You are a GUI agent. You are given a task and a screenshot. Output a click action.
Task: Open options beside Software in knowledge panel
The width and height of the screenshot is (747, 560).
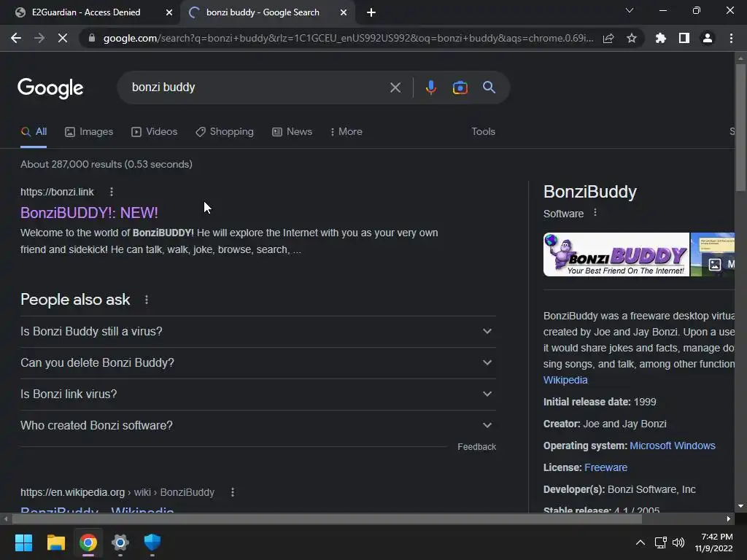coord(595,213)
